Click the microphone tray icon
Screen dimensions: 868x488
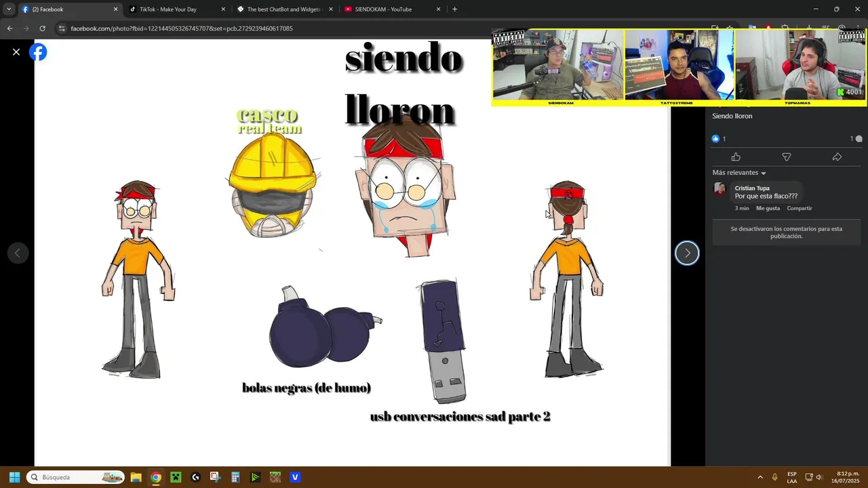coord(774,477)
